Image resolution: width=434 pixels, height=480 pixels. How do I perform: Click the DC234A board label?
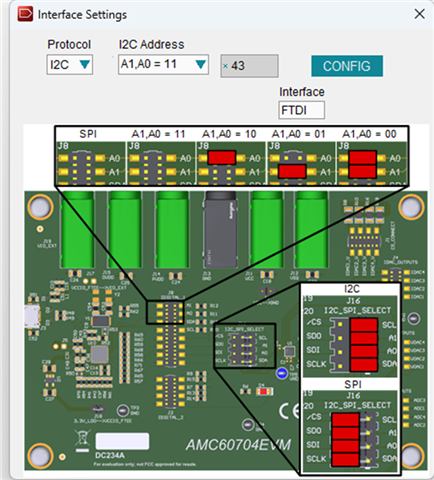[110, 455]
